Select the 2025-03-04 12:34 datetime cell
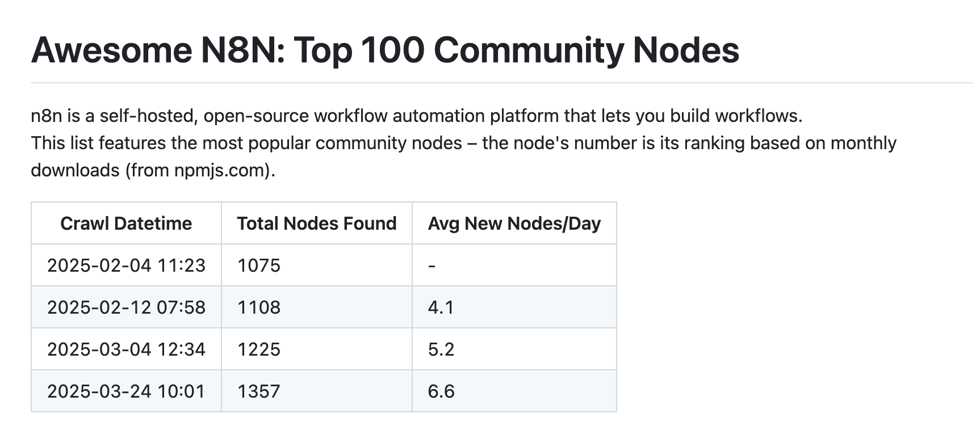The width and height of the screenshot is (980, 422). [126, 349]
